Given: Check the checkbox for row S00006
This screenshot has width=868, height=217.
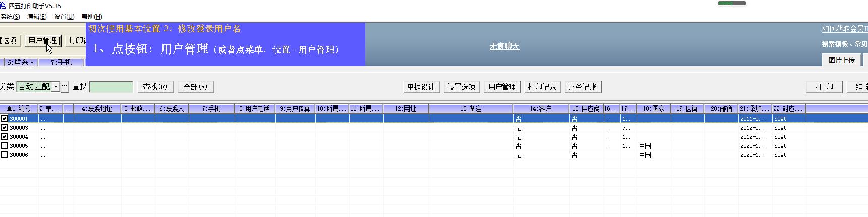Looking at the screenshot, I should [x=5, y=155].
